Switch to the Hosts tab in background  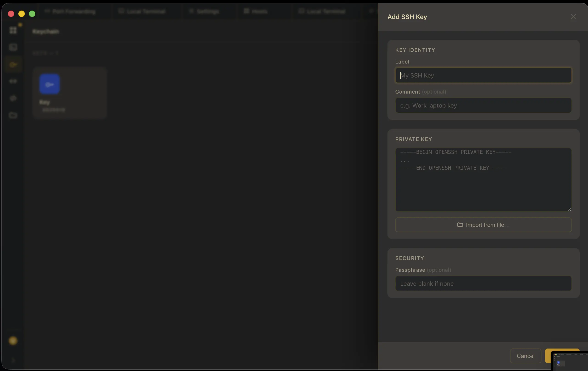tap(256, 11)
